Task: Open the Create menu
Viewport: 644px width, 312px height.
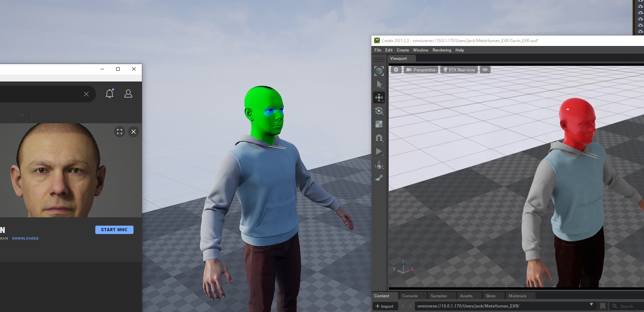Action: tap(403, 50)
